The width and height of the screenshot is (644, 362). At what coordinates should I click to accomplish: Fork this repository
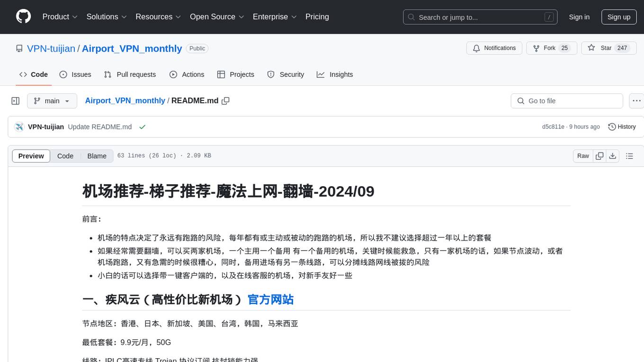coord(552,48)
